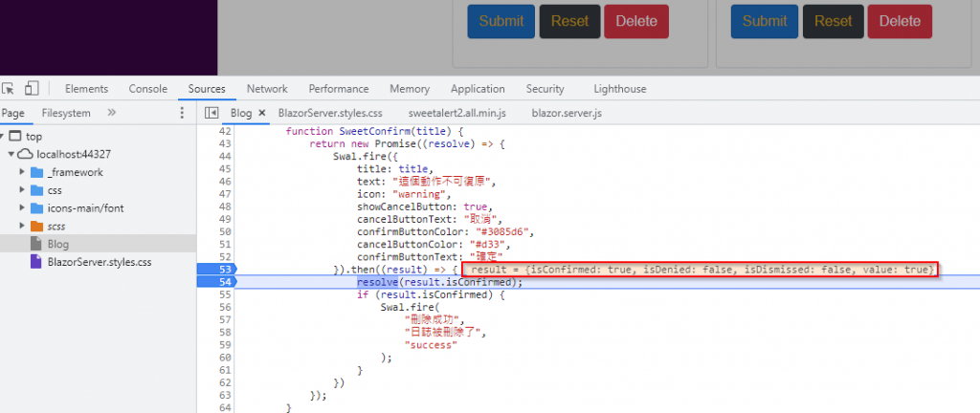Open the Network tab
The height and width of the screenshot is (413, 980).
point(267,89)
